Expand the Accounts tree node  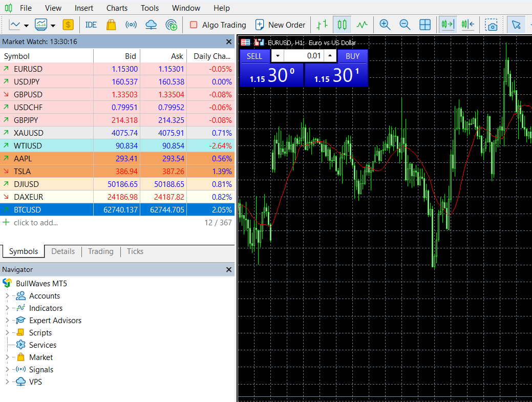[x=7, y=296]
